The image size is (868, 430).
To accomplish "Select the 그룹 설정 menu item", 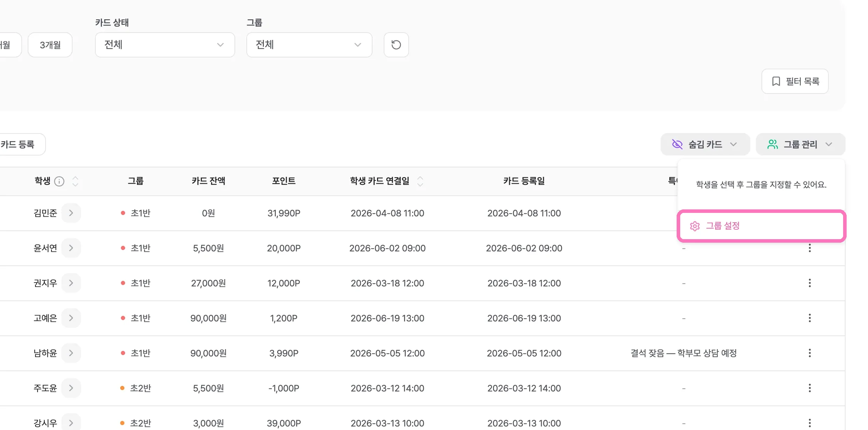I will [x=761, y=226].
